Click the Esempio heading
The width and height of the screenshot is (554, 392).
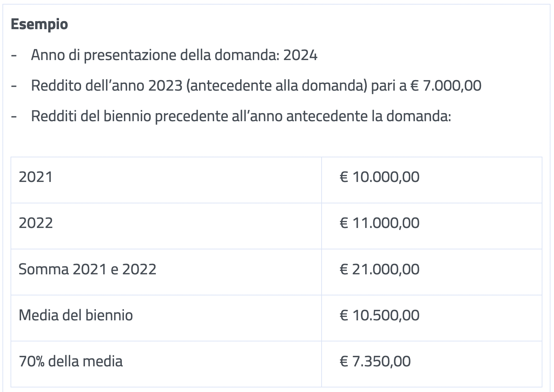click(x=39, y=24)
